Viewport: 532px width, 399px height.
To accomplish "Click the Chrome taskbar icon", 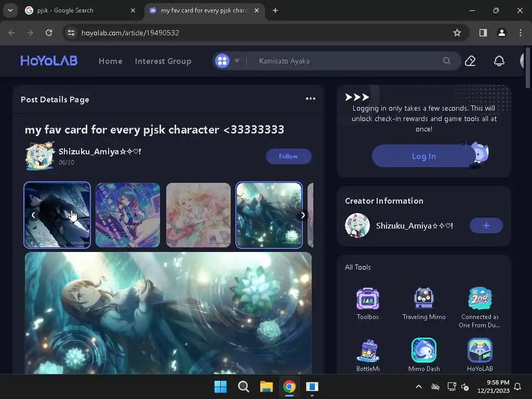I will tap(289, 387).
